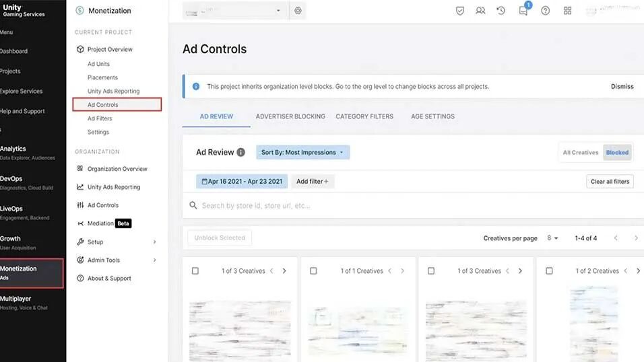Switch view to Blocked creatives
This screenshot has width=644, height=362.
coord(617,152)
